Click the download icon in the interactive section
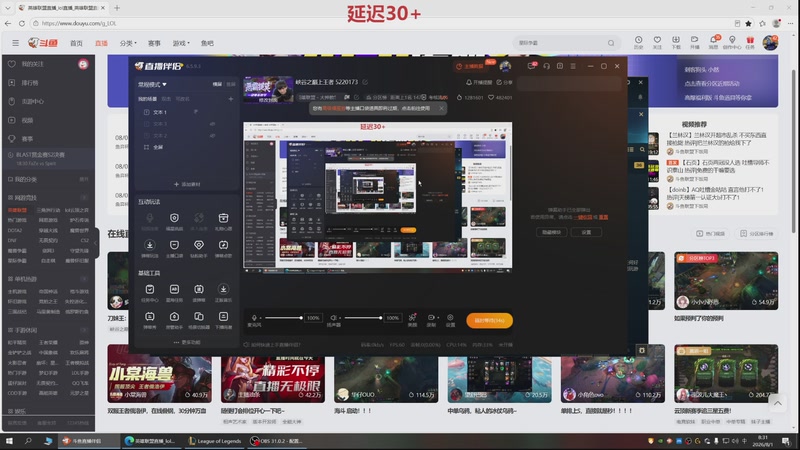The image size is (800, 450). [x=149, y=245]
